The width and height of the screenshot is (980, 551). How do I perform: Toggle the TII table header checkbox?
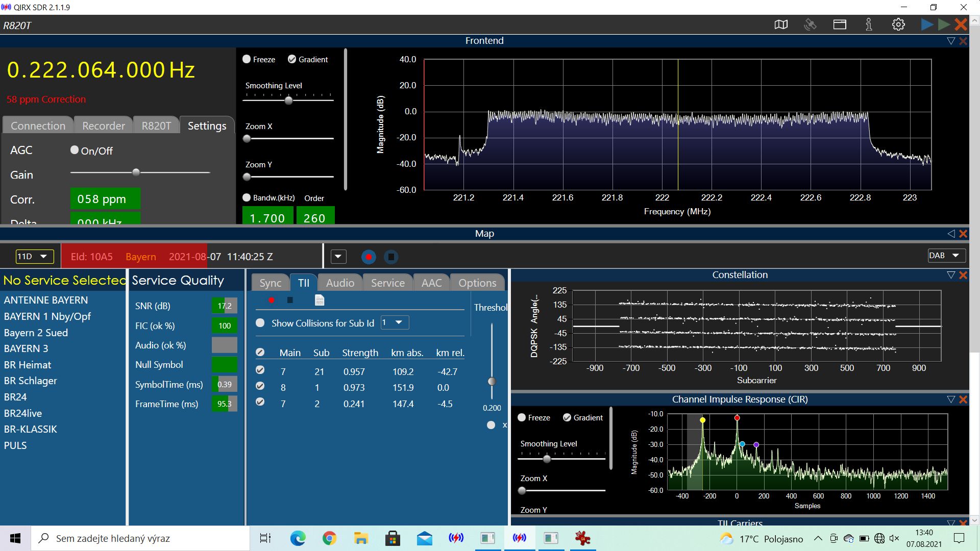[x=260, y=353]
